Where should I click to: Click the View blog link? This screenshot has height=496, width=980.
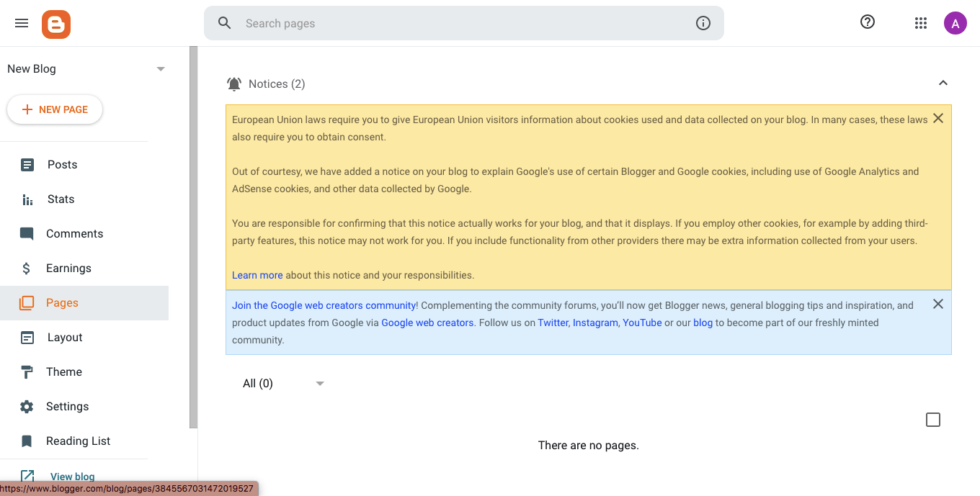(x=72, y=477)
